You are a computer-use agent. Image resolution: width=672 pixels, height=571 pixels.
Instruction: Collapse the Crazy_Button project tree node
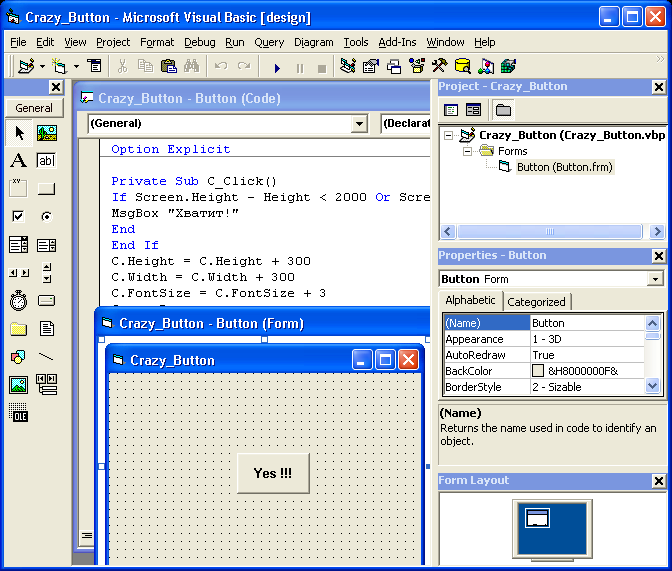tap(448, 135)
